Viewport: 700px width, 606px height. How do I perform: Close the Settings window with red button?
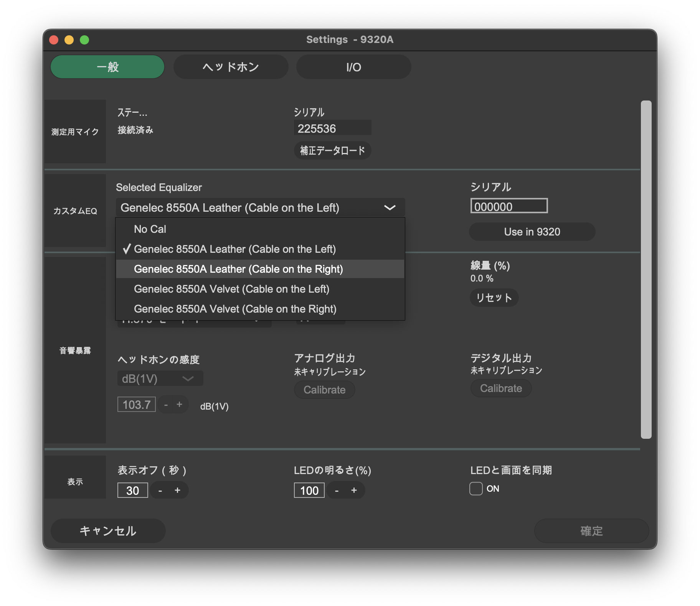tap(54, 40)
